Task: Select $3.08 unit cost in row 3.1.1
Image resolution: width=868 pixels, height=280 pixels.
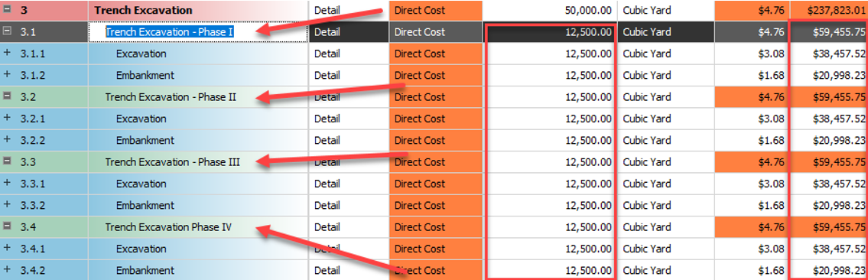Action: [753, 54]
